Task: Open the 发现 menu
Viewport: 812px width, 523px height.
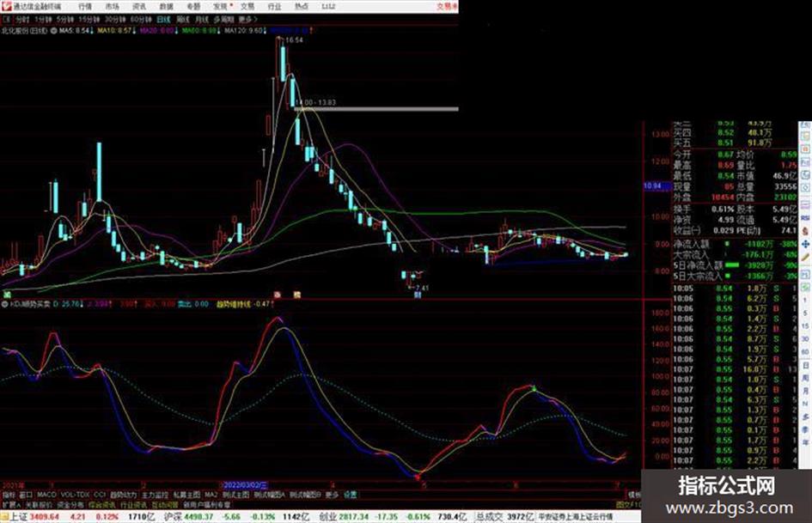Action: coord(221,6)
